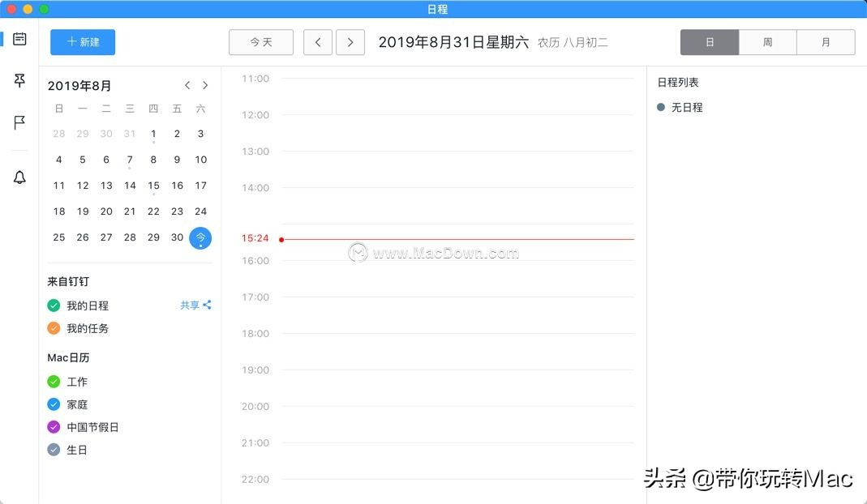
Task: Click the 新建 button to create event
Action: (82, 42)
